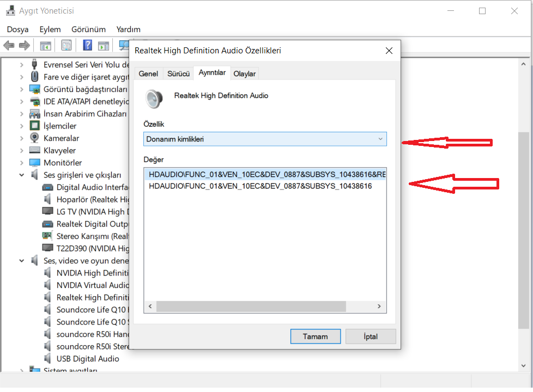Viewport: 533px width, 392px height.
Task: Open the Eylem menu
Action: (x=50, y=29)
